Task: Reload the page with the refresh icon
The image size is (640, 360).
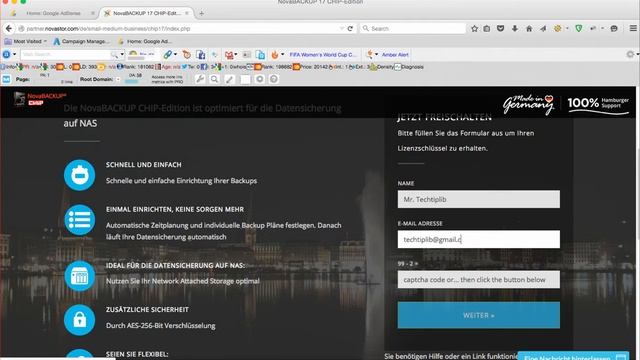Action: [350, 29]
